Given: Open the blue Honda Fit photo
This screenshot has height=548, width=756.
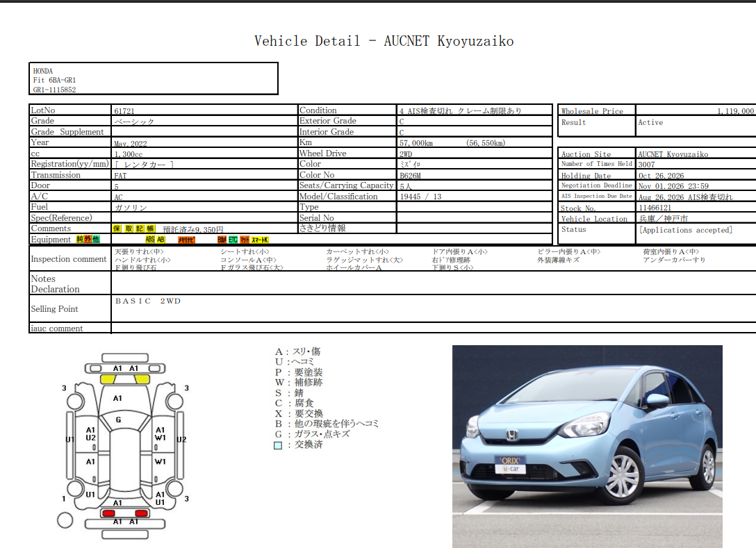Looking at the screenshot, I should (x=587, y=447).
